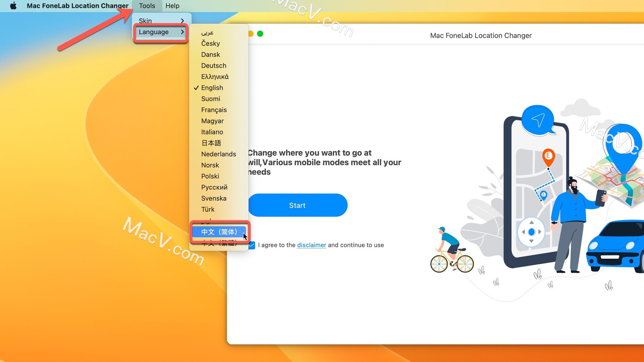Open the Tools menu

click(x=147, y=6)
